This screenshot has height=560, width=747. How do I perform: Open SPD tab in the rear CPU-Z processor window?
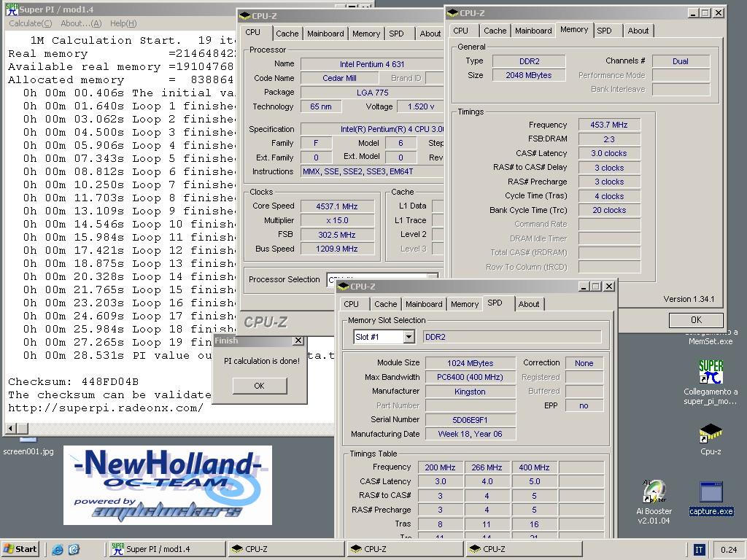396,34
